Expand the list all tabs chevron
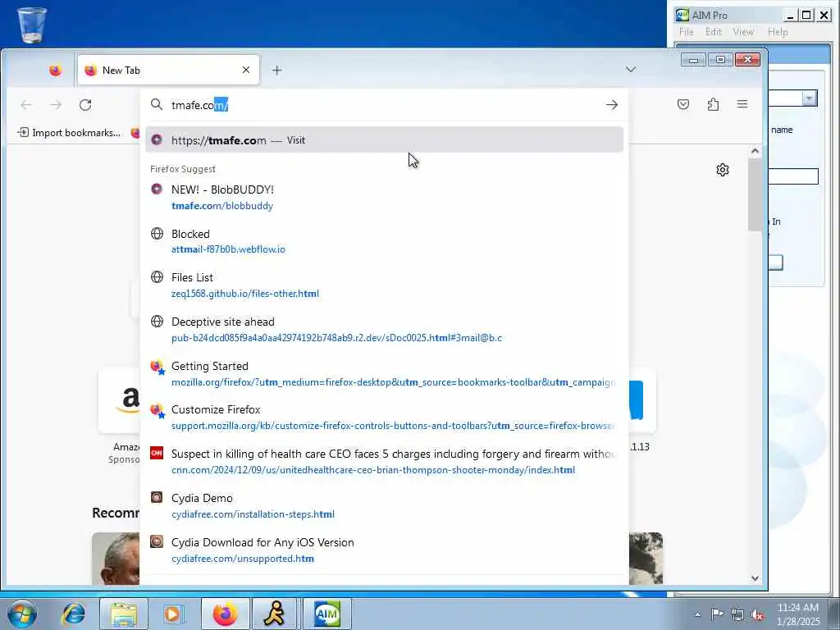 (631, 70)
